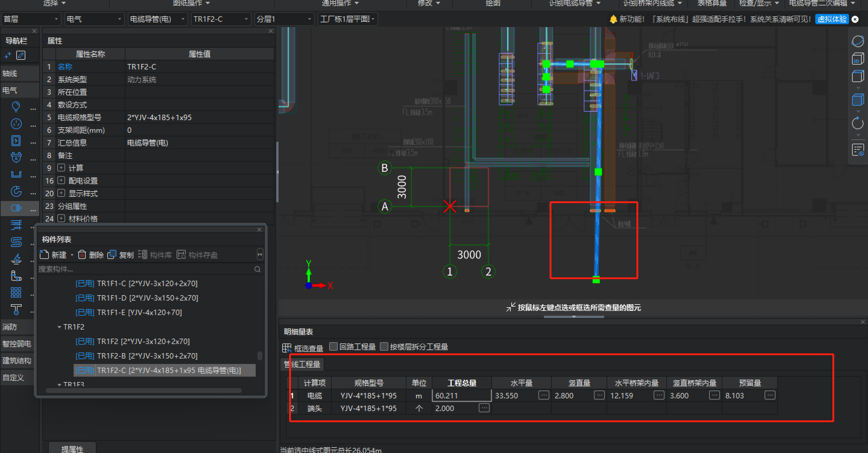Enable the 按楼层拆分工程量 checkbox

coord(384,347)
